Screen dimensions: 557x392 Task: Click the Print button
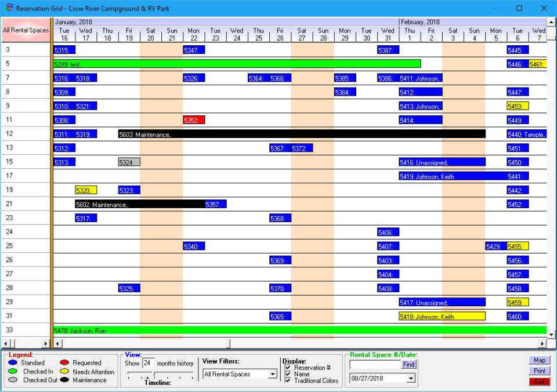tap(539, 371)
